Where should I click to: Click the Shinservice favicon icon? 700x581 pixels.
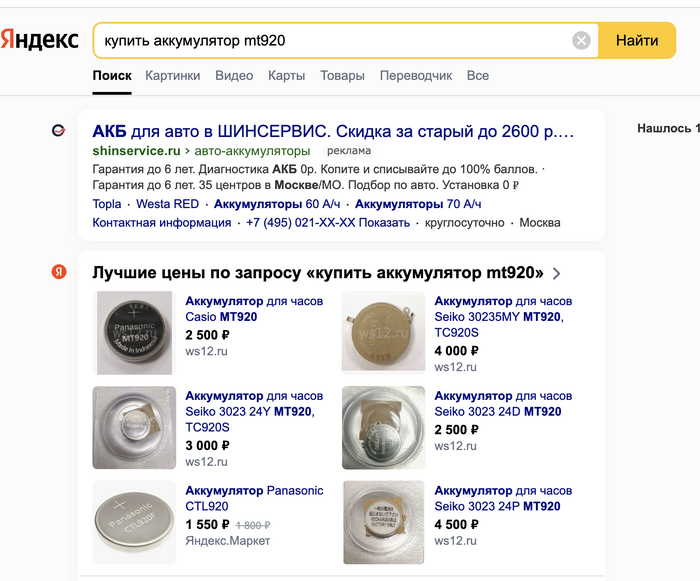pos(59,131)
